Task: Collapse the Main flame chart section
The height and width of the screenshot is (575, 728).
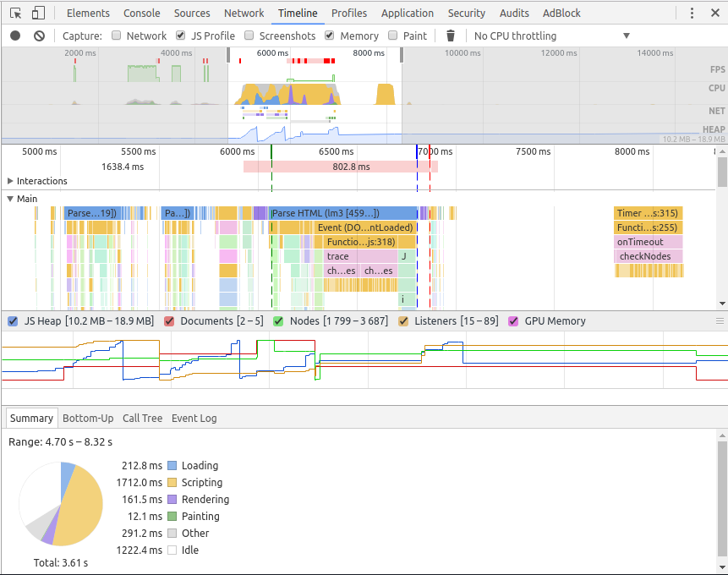Action: (10, 199)
